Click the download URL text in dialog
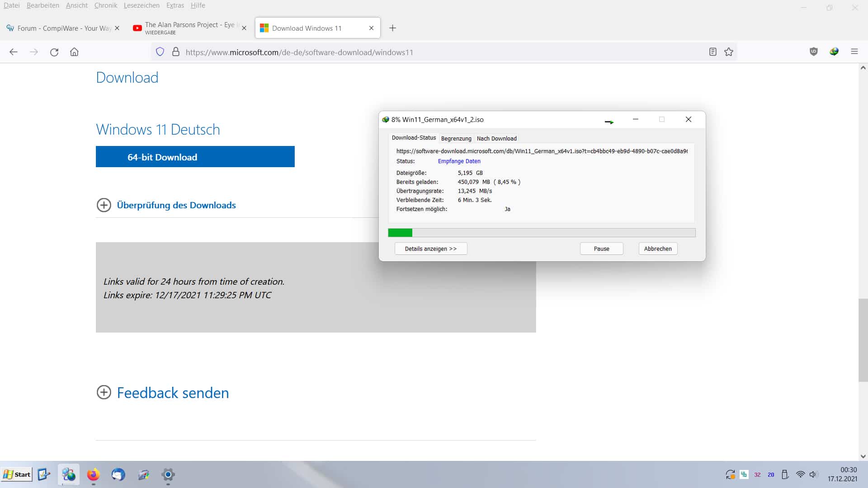Image resolution: width=868 pixels, height=488 pixels. tap(542, 151)
